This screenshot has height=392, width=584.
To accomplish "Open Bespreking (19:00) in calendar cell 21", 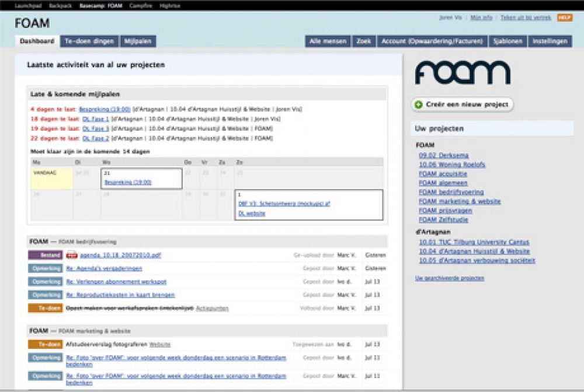I will [x=128, y=182].
